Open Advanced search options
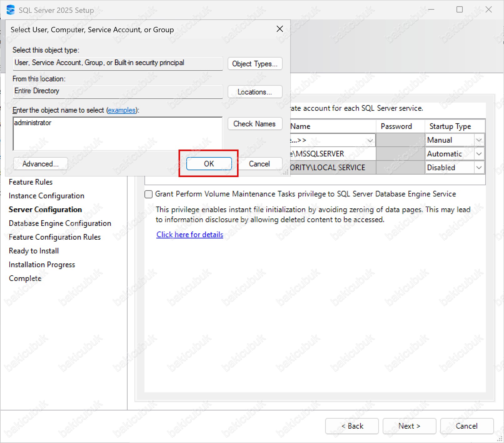504x443 pixels. coord(40,164)
